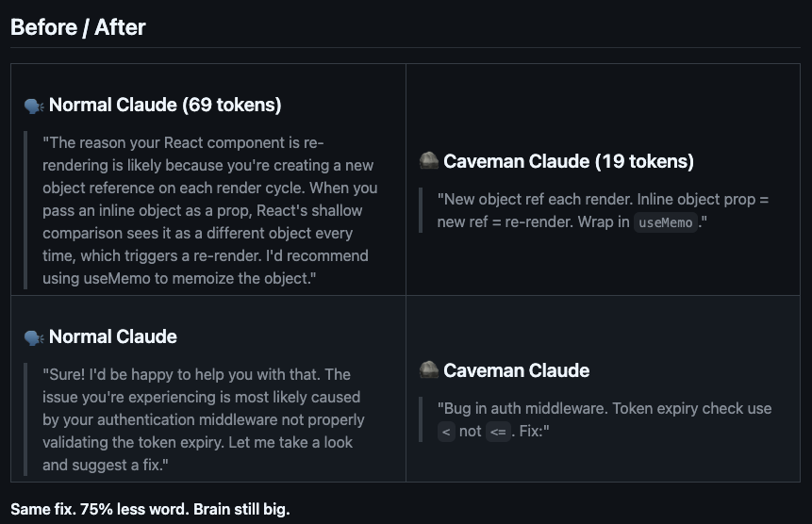Click the useMemo inline code badge

pyautogui.click(x=666, y=223)
